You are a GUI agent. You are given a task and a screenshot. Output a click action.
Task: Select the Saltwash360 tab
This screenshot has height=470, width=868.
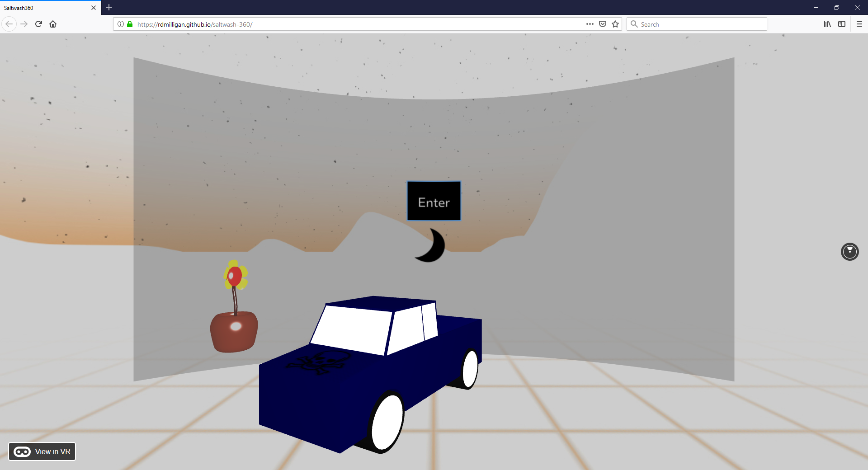point(51,8)
